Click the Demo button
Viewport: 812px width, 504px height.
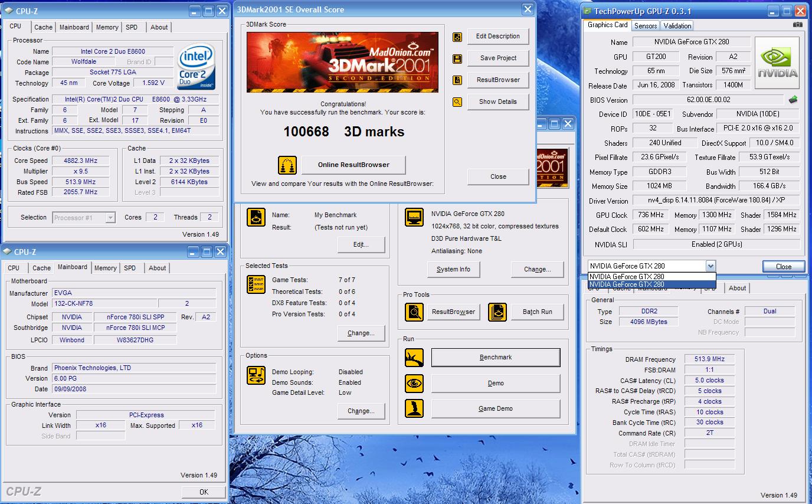[496, 383]
